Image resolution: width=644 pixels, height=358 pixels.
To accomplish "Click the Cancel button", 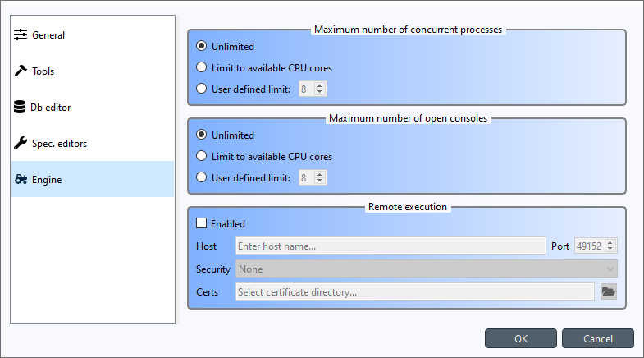I will point(598,338).
